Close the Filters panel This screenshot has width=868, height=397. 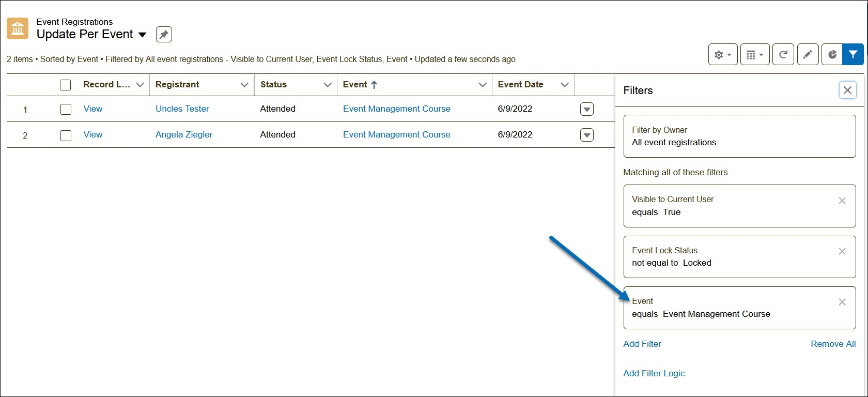click(x=847, y=90)
